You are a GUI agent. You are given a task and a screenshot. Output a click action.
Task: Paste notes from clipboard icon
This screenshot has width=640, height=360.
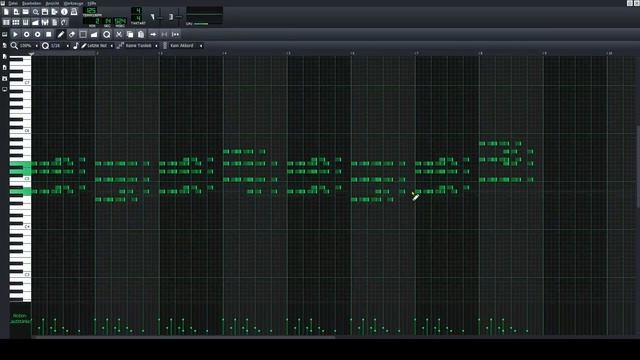pyautogui.click(x=141, y=34)
